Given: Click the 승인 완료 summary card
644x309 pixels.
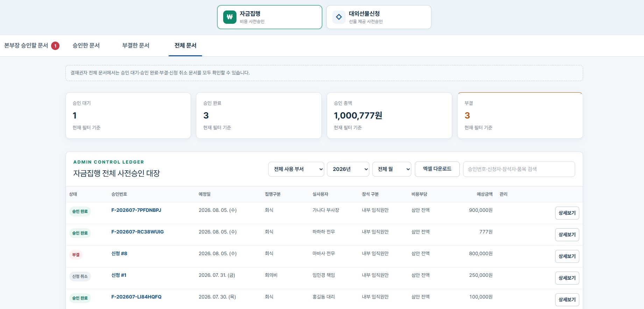Looking at the screenshot, I should [x=259, y=115].
